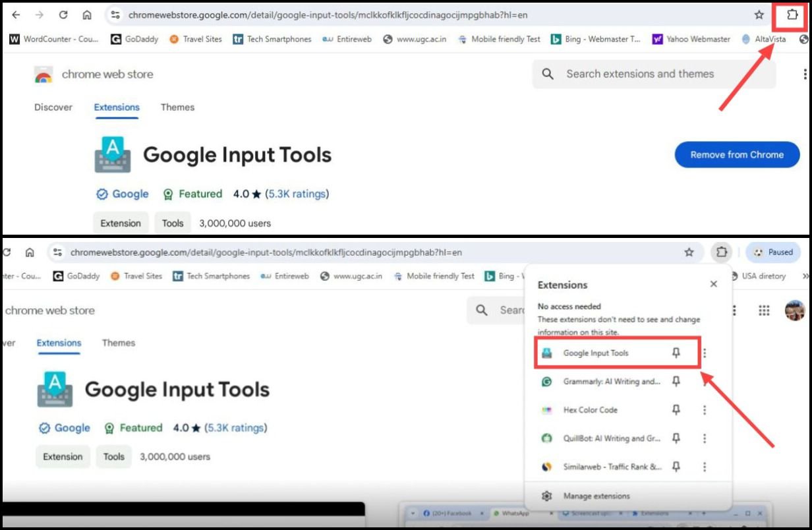
Task: Click the Hex Color Code icon in the Extensions popup
Action: tap(546, 410)
